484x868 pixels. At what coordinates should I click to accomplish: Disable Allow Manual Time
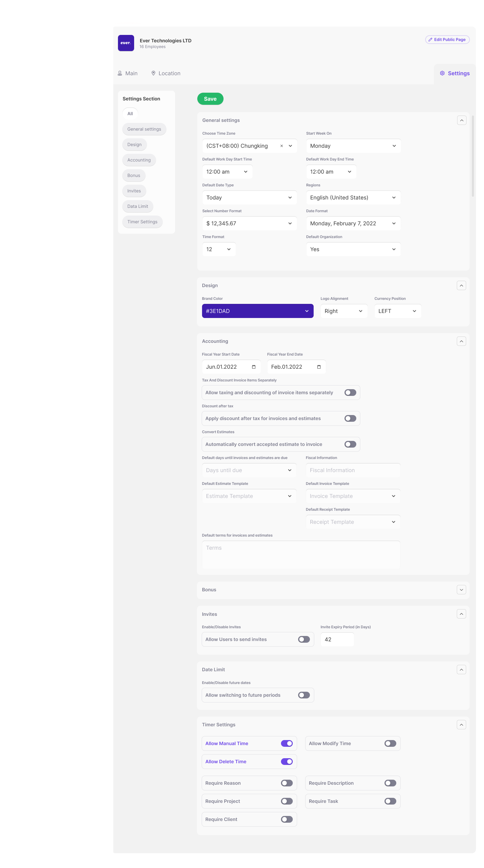pyautogui.click(x=287, y=743)
